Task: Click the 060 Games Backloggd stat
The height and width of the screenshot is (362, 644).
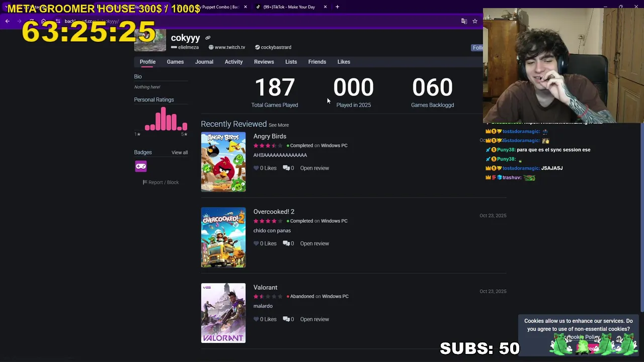Action: (x=432, y=93)
